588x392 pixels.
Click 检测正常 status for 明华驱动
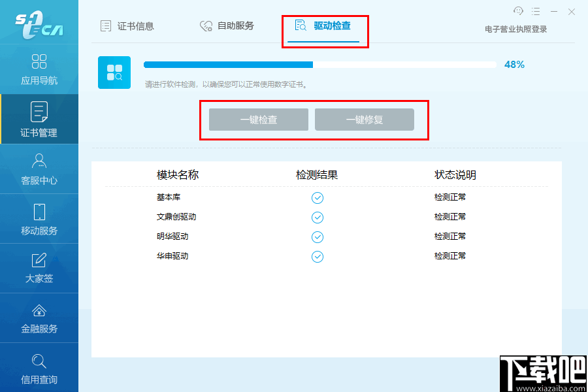(x=450, y=236)
